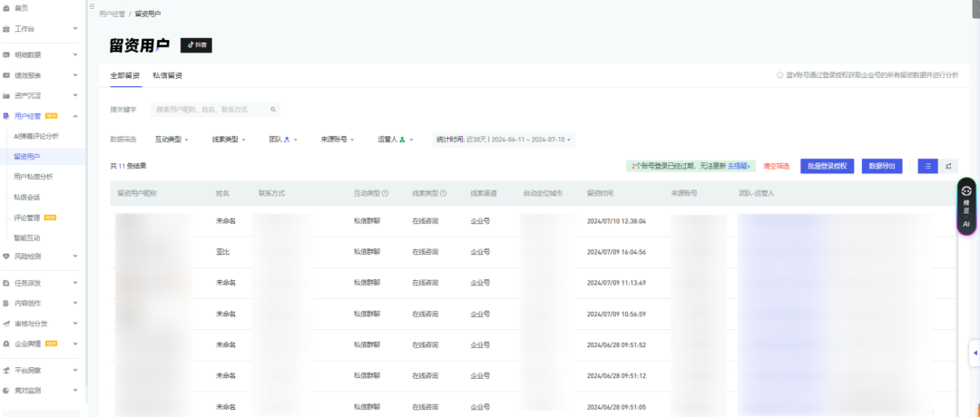Open 私信会话 in sidebar
Image resolution: width=980 pixels, height=417 pixels.
pyautogui.click(x=27, y=198)
